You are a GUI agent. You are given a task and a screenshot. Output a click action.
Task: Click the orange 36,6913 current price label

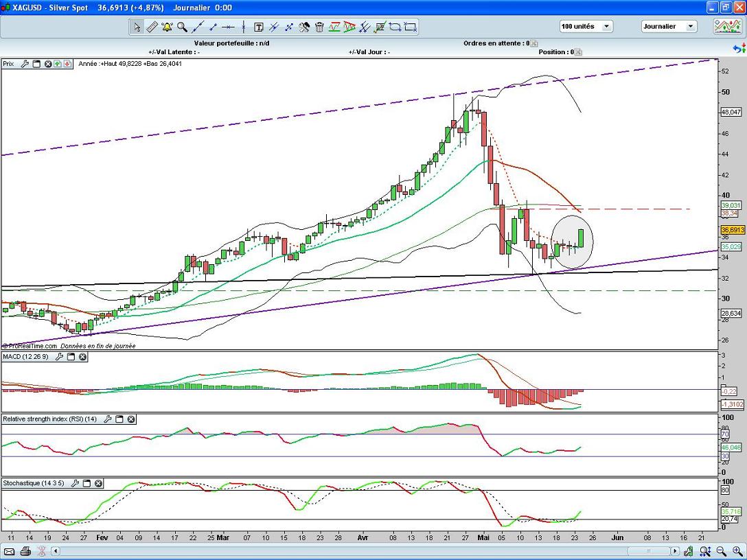tap(731, 230)
